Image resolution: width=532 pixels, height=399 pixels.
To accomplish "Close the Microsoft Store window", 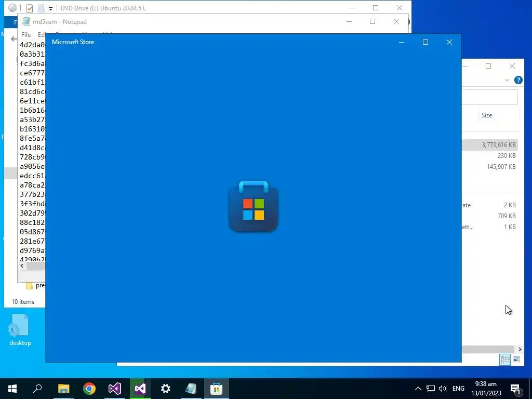I will pyautogui.click(x=449, y=42).
